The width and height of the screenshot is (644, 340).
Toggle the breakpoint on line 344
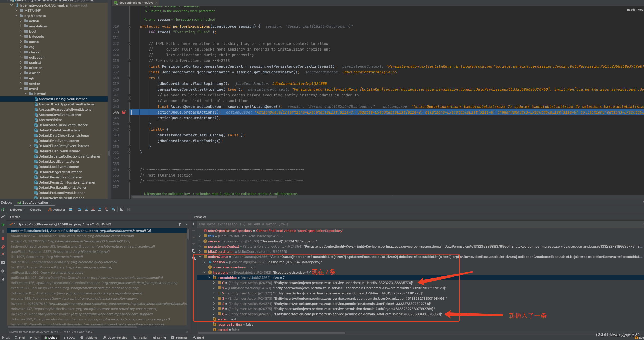[x=124, y=112]
